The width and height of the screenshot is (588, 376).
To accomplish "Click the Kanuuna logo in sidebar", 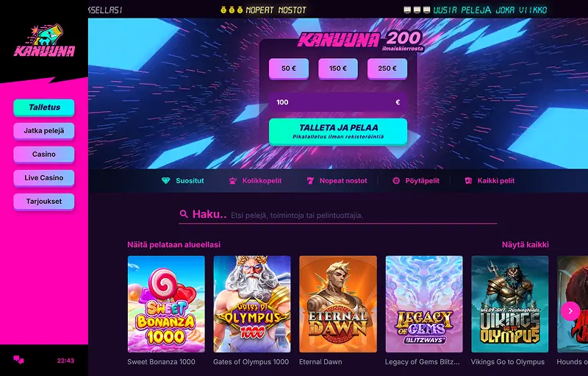I will pyautogui.click(x=44, y=41).
